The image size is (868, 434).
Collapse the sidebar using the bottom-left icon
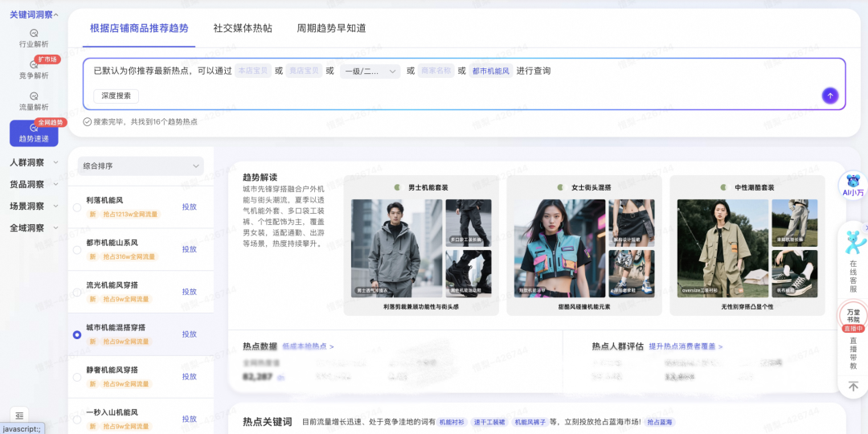point(20,415)
